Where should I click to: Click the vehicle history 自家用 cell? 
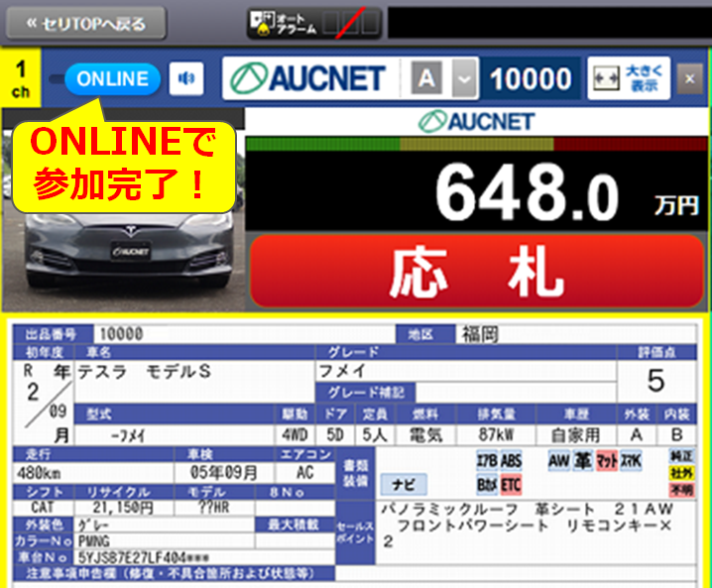(576, 435)
